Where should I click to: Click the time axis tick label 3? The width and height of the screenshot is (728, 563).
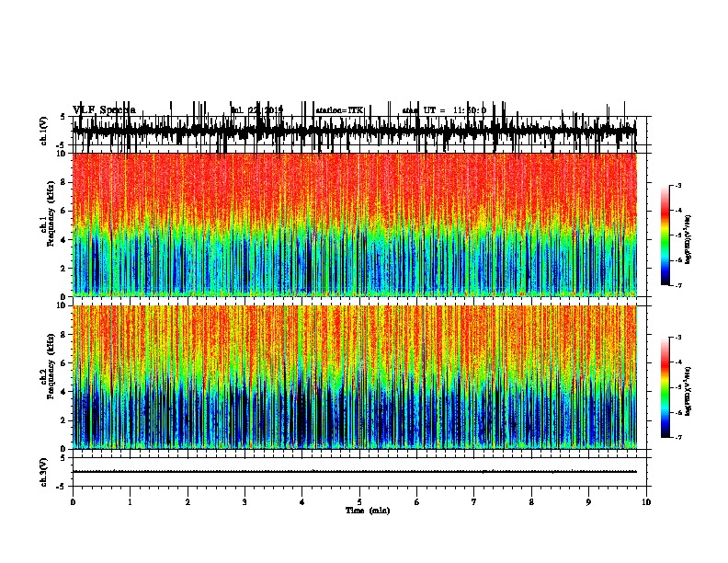pyautogui.click(x=245, y=502)
